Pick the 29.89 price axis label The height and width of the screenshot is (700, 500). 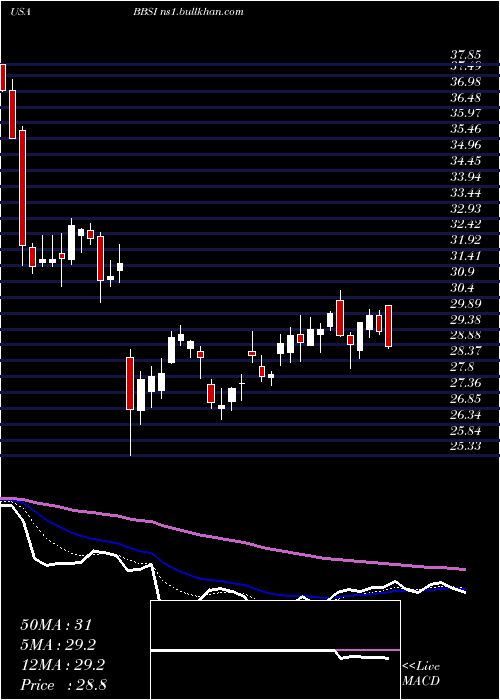click(x=466, y=304)
